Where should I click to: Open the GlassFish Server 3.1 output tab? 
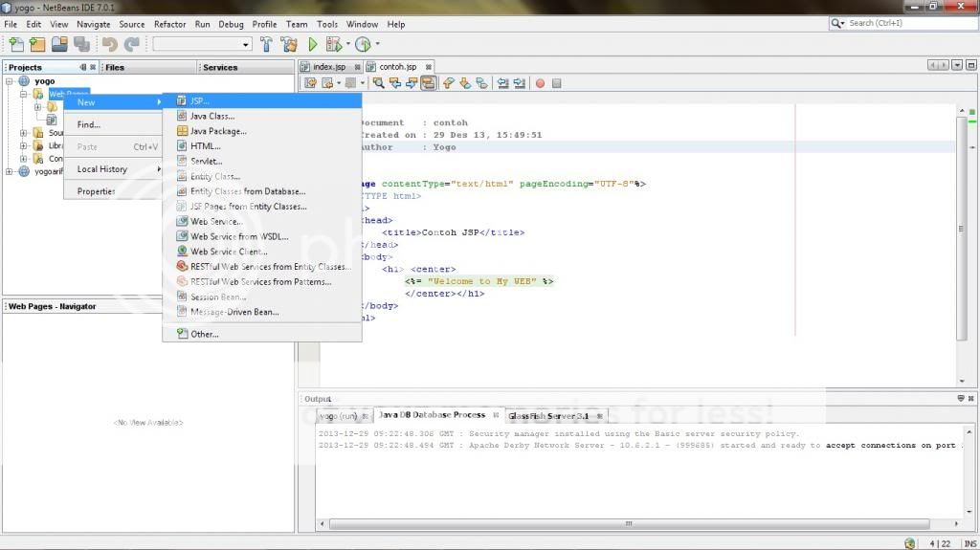tap(548, 416)
